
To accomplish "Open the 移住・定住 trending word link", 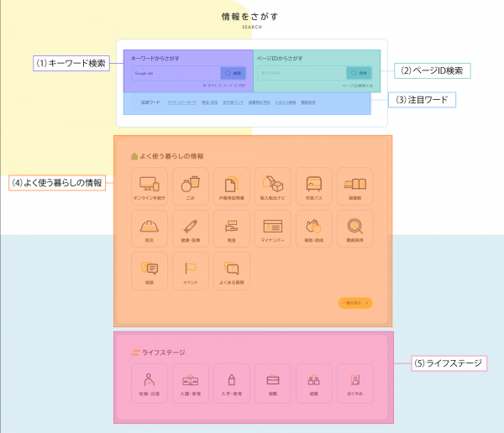I will point(209,102).
